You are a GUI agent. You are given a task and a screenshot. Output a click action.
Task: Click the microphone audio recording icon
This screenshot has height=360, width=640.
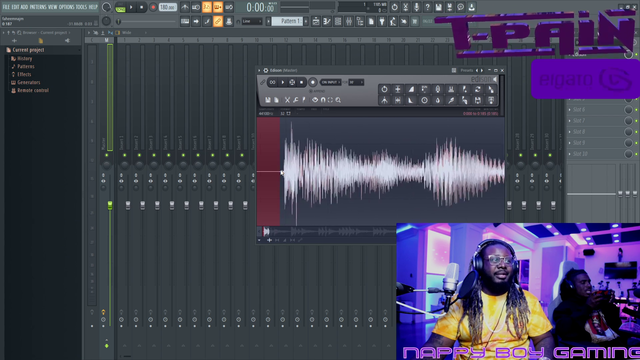coord(416,7)
